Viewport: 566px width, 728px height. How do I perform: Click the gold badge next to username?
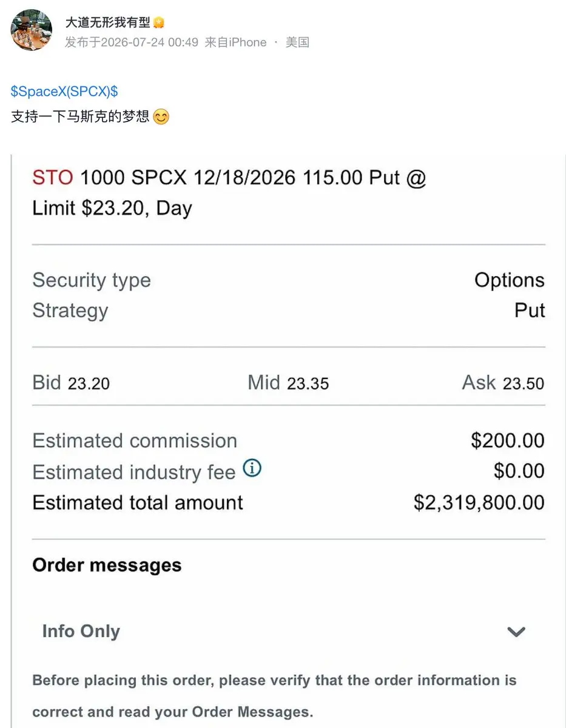coord(159,23)
